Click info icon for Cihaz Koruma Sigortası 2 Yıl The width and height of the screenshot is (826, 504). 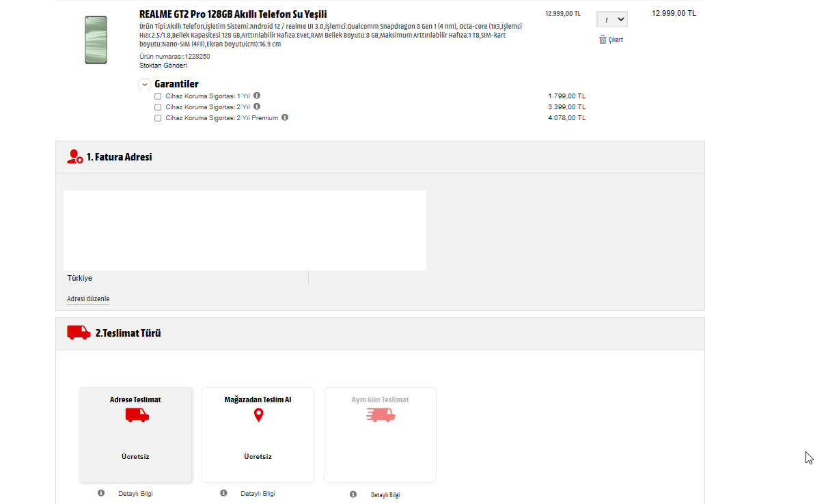(x=257, y=107)
